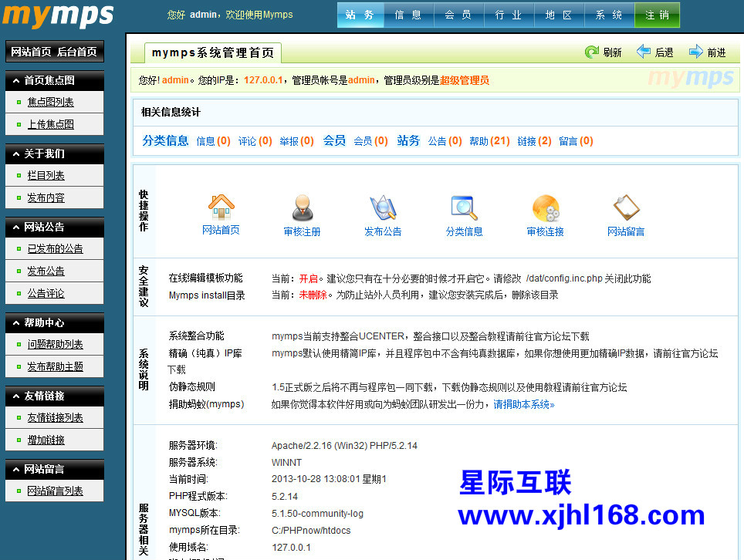Click the 审核注册 user icon
The image size is (744, 560).
tap(301, 208)
